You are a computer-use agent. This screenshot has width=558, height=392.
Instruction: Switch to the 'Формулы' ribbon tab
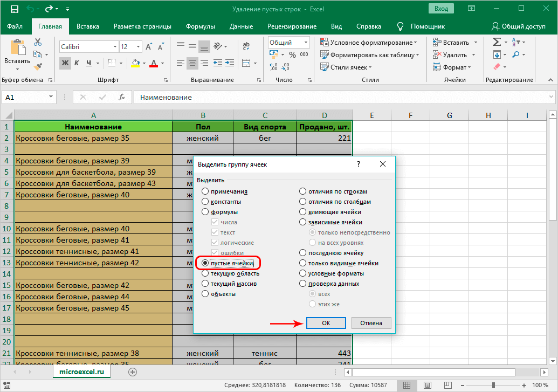tap(201, 26)
